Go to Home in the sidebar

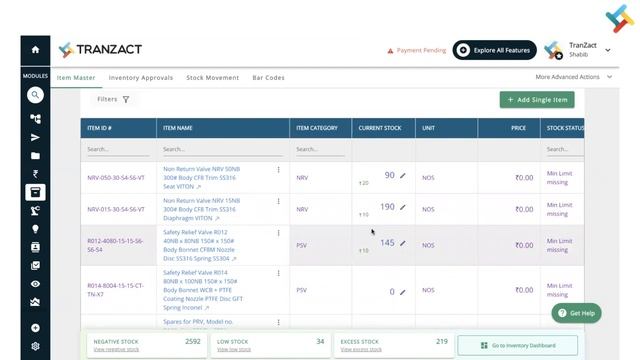click(x=36, y=50)
